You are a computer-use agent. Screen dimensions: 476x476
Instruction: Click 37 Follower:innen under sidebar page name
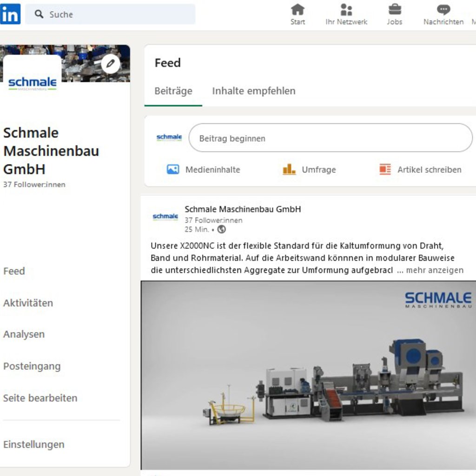(34, 185)
